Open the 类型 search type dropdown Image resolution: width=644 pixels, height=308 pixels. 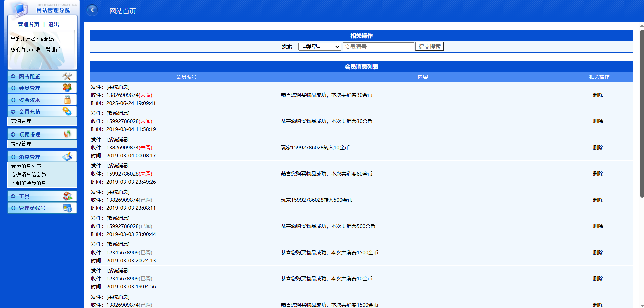(320, 47)
